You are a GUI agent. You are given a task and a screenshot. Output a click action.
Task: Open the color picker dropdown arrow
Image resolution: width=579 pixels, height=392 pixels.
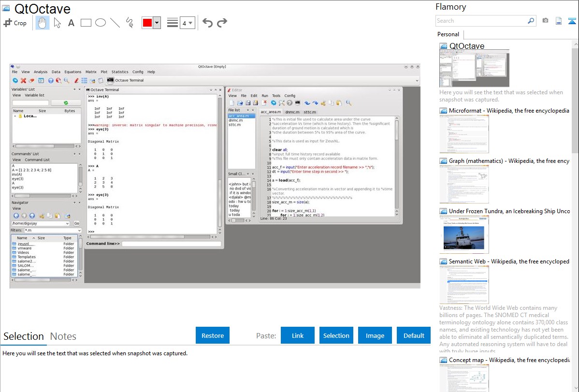coord(157,23)
